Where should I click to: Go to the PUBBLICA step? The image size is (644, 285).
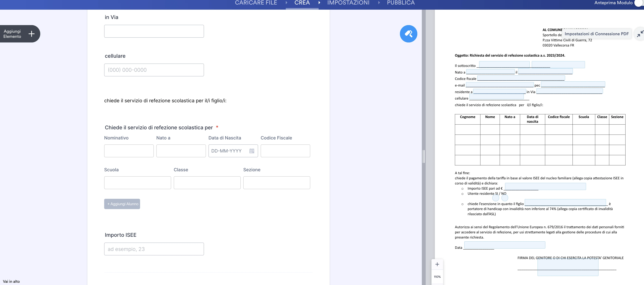(x=401, y=3)
